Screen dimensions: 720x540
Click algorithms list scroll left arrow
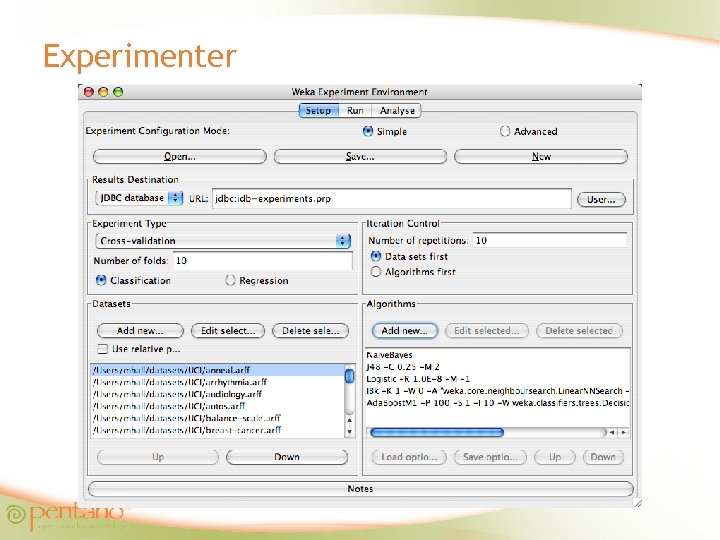tap(612, 433)
